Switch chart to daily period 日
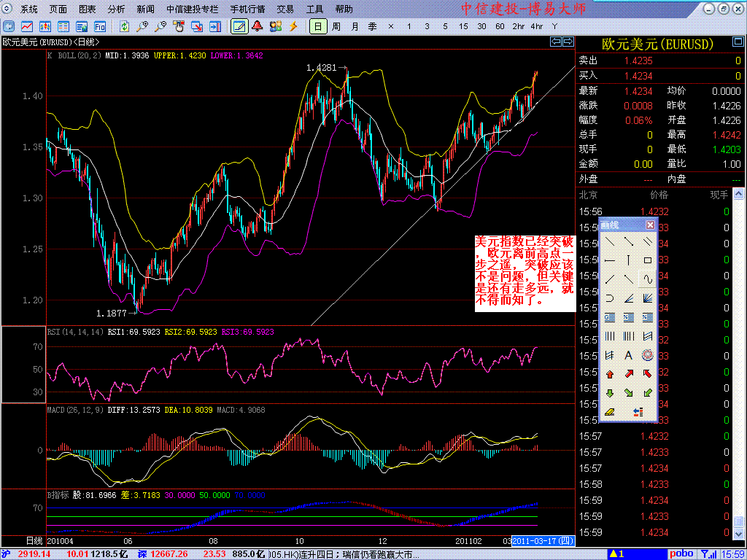The height and width of the screenshot is (560, 747). pos(317,26)
